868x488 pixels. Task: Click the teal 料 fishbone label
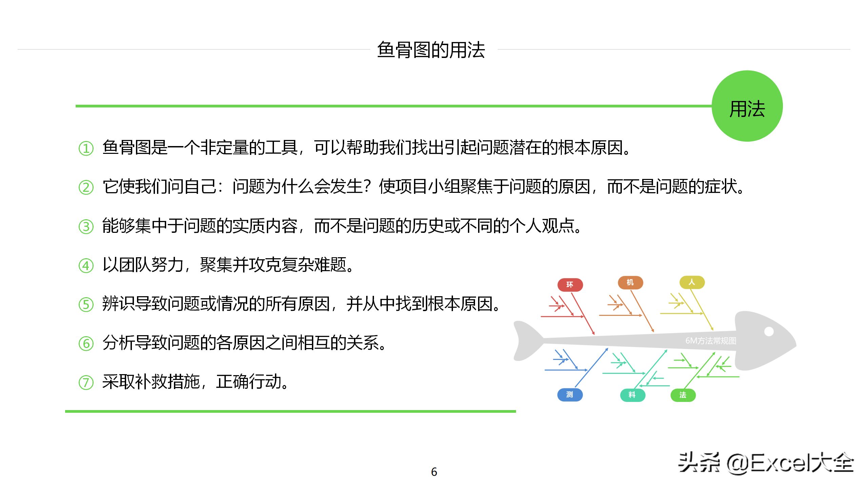pos(632,395)
